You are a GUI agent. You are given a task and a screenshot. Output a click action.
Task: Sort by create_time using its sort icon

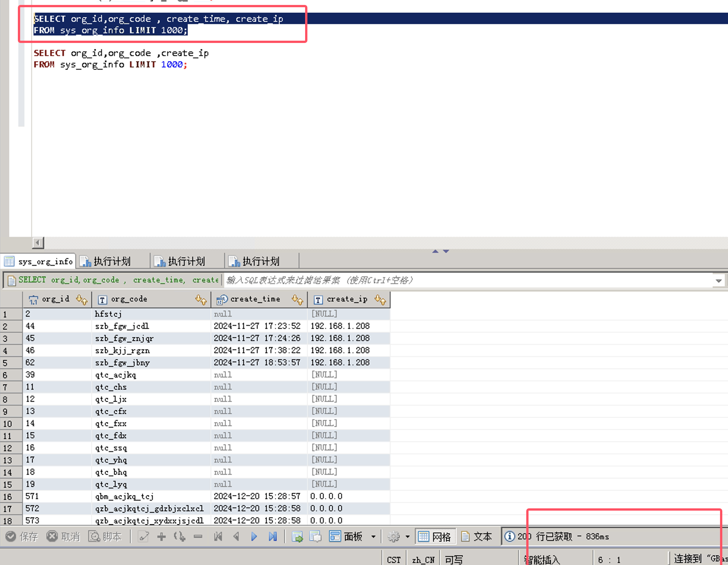(x=298, y=300)
